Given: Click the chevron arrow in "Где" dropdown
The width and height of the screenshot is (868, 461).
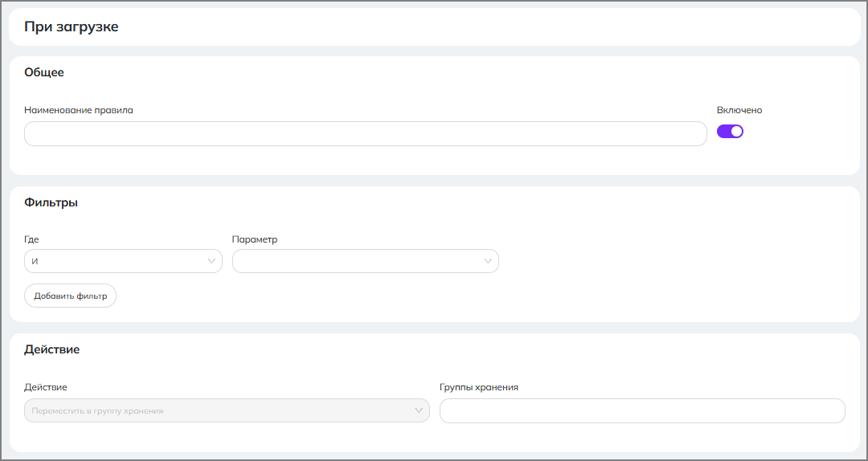Looking at the screenshot, I should (x=212, y=261).
